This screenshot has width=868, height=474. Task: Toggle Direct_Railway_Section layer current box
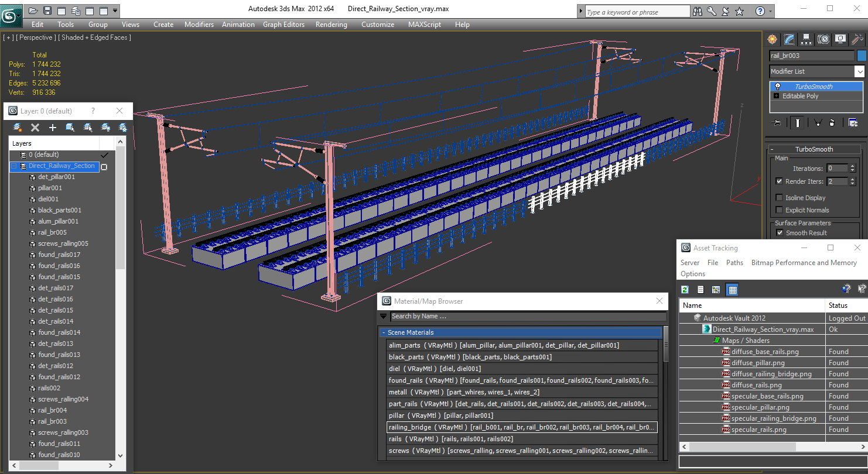pyautogui.click(x=104, y=167)
